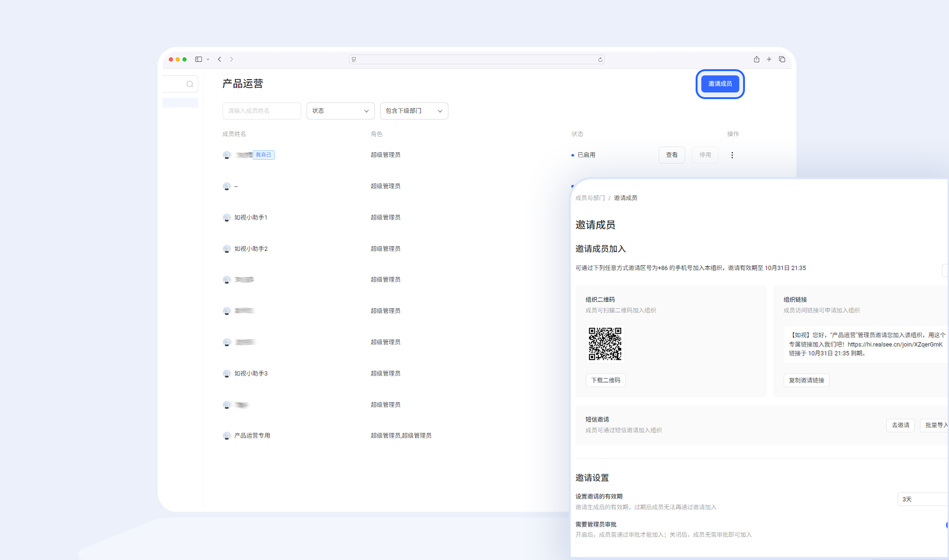Click 复制邀请链接 to copy the invite link
The image size is (949, 560).
(x=806, y=380)
